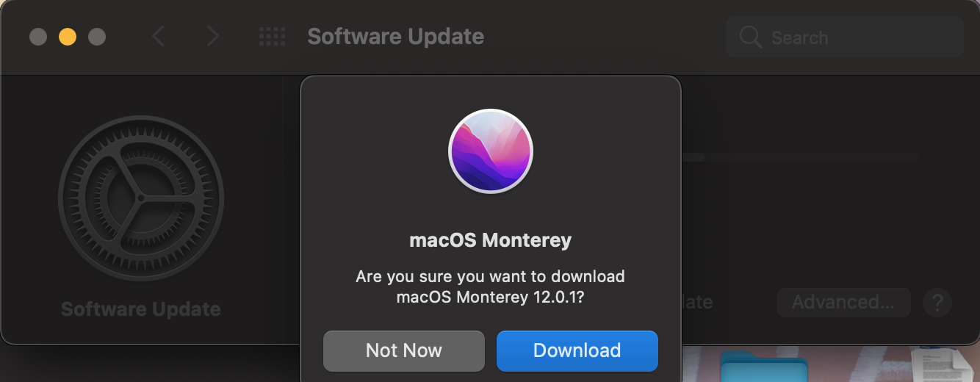Click the gray close window button
The width and height of the screenshot is (980, 382).
click(38, 37)
